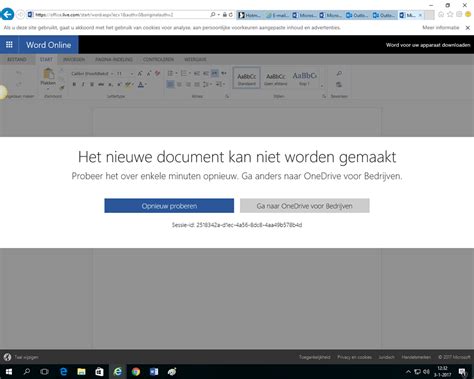
Task: Expand the styles gallery arrow
Action: pyautogui.click(x=322, y=86)
